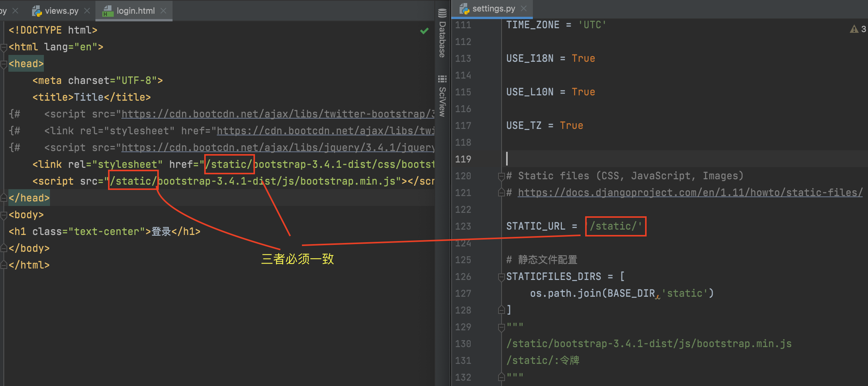Click line number 131 in the gutter
Image resolution: width=868 pixels, height=386 pixels.
click(x=463, y=360)
